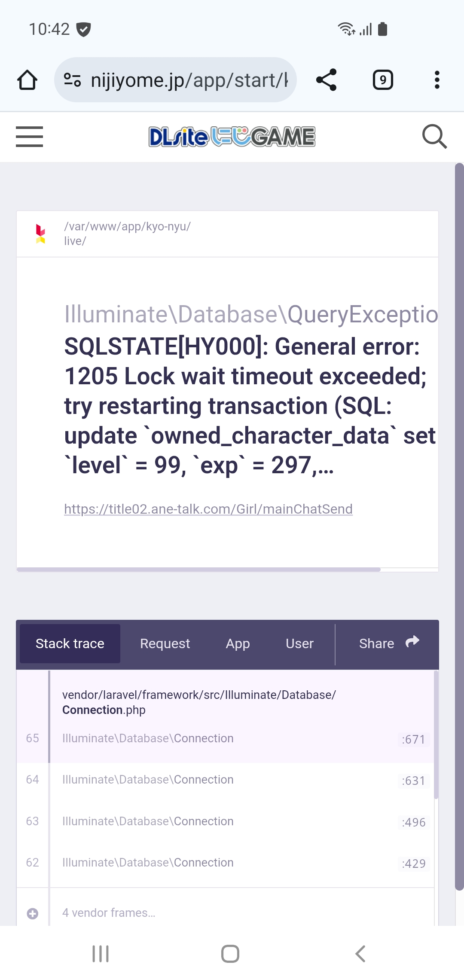
Task: Tap the address bar URL field
Action: (189, 80)
